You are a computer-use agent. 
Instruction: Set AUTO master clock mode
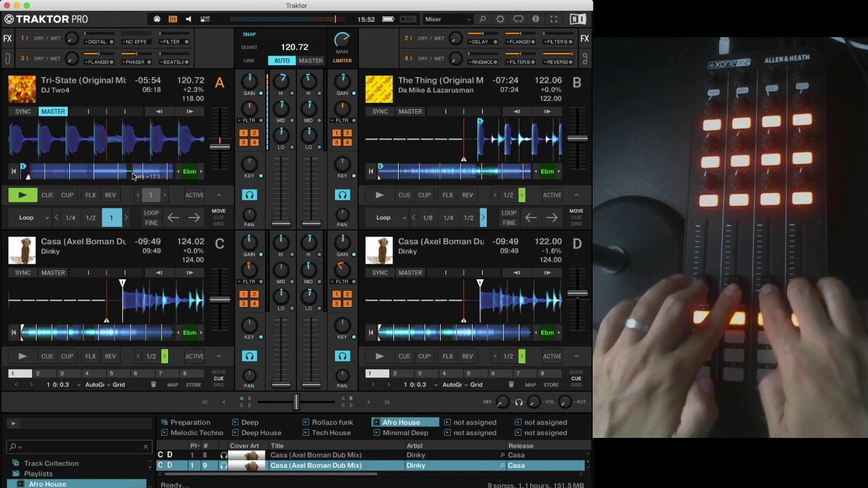281,61
